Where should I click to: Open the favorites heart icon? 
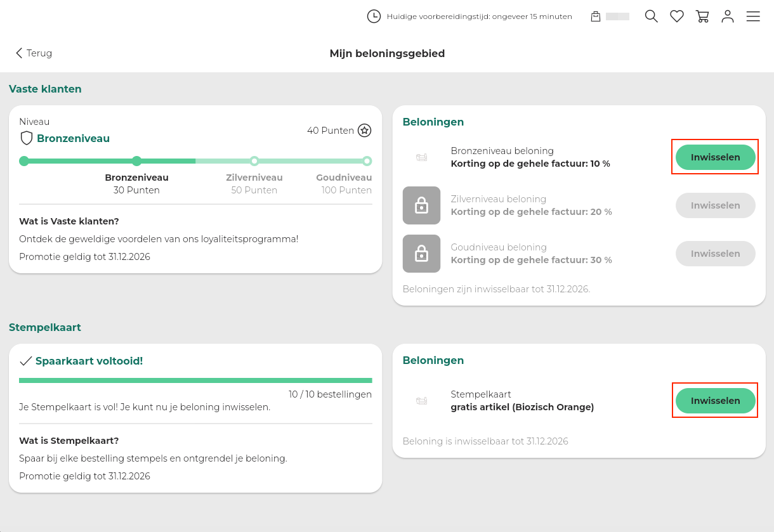[x=677, y=16]
